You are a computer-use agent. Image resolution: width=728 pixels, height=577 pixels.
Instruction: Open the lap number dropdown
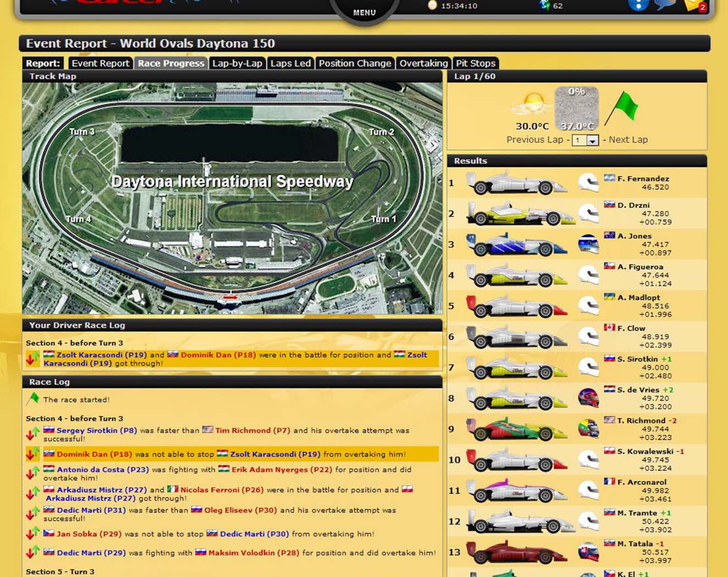[x=592, y=141]
